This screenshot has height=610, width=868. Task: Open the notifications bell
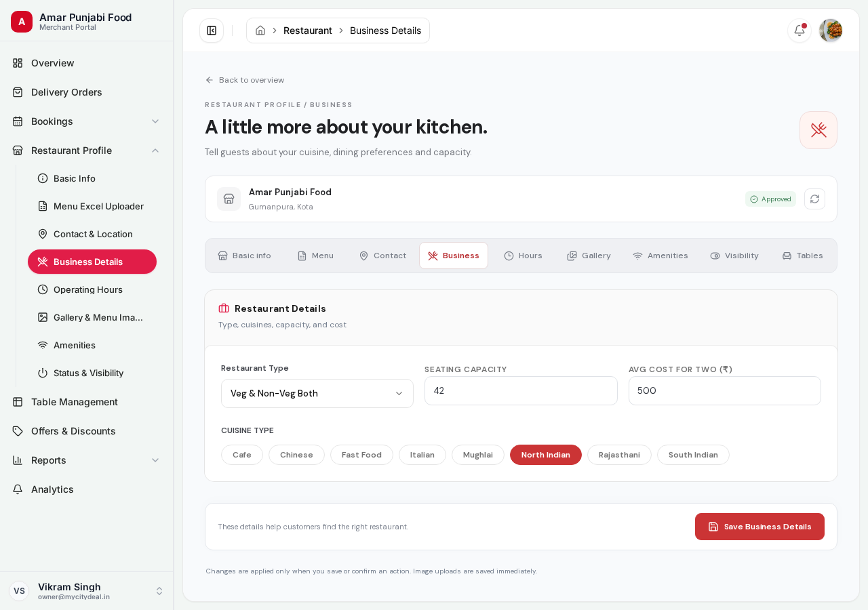coord(800,30)
